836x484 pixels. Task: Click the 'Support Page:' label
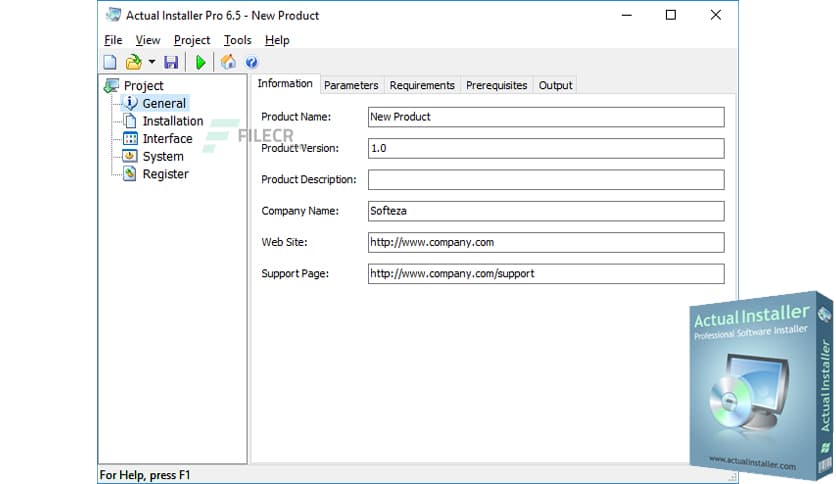[295, 273]
